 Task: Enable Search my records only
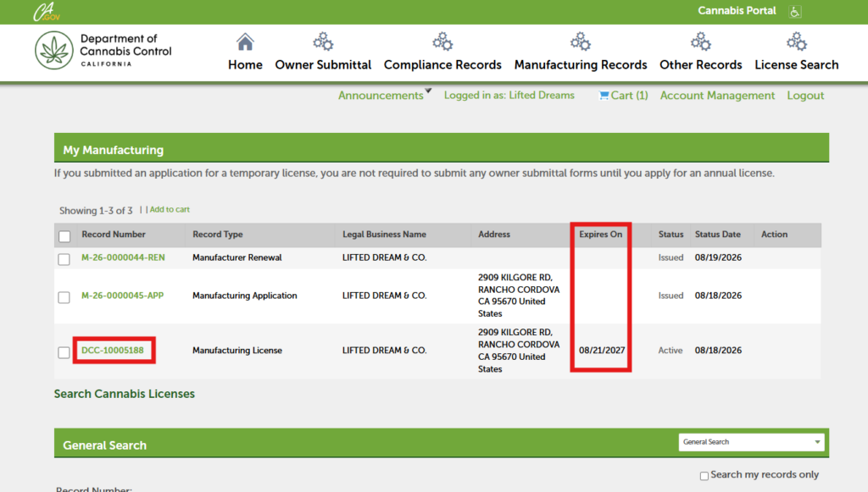pos(704,476)
